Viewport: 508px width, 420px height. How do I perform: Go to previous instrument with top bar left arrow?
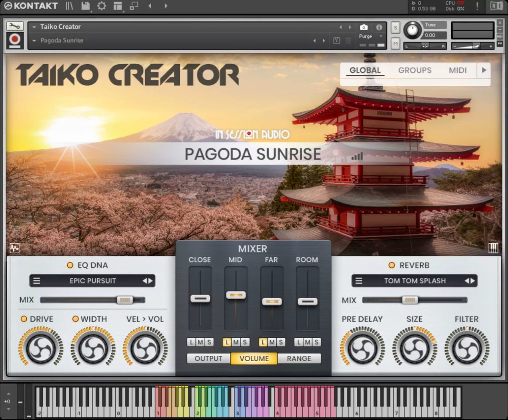(x=149, y=6)
